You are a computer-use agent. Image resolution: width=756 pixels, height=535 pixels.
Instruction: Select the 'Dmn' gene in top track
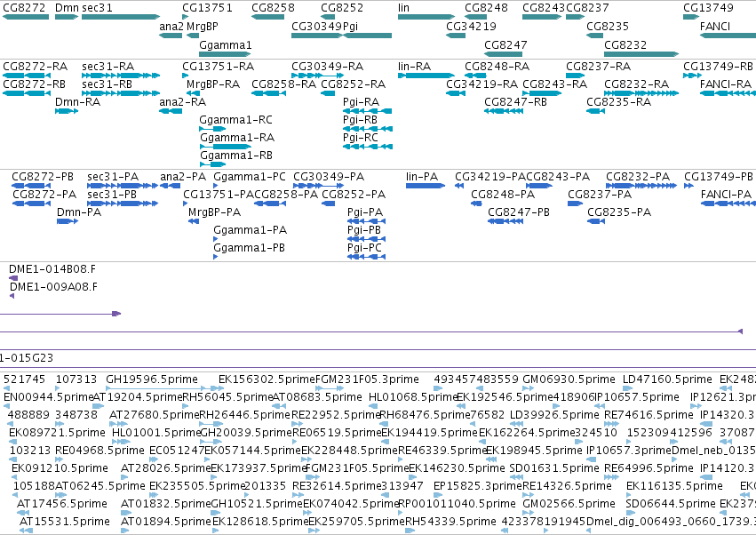pyautogui.click(x=67, y=8)
